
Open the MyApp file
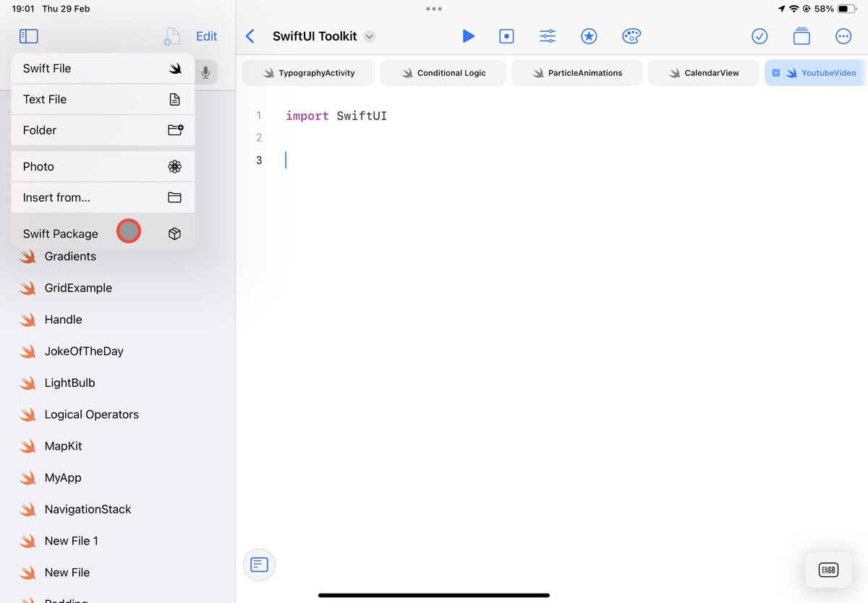(x=63, y=478)
